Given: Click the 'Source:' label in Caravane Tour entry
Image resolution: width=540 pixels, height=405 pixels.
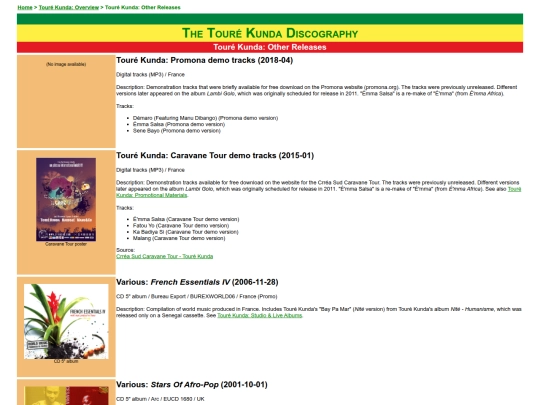Looking at the screenshot, I should click(125, 250).
